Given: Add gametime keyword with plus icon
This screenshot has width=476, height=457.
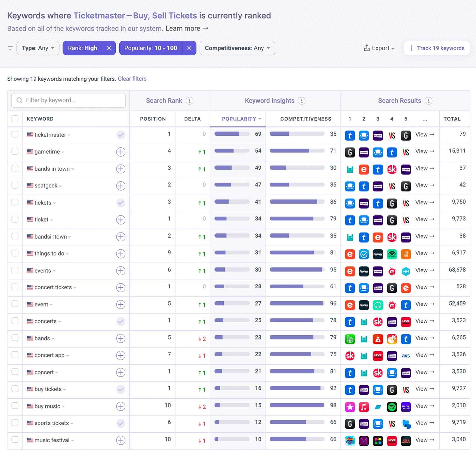Looking at the screenshot, I should pos(121,152).
